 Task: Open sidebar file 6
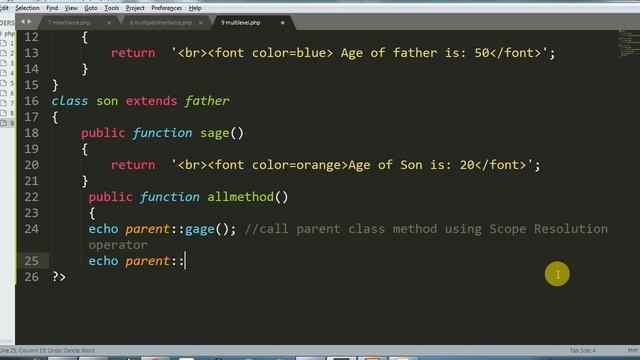pos(7,93)
